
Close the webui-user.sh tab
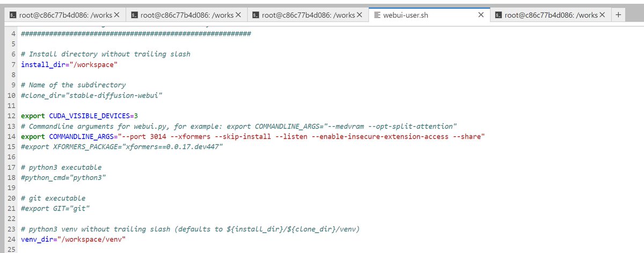tap(480, 15)
